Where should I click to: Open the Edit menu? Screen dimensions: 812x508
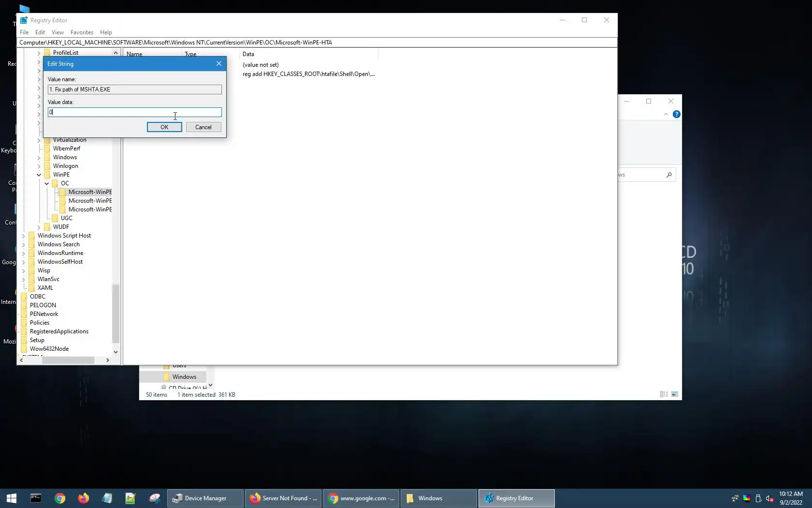[40, 32]
